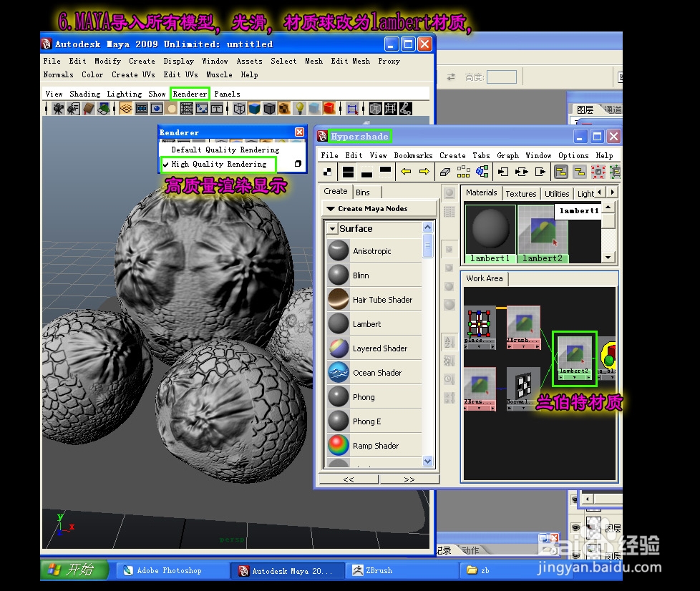Collapse the Surface category arrow

(x=331, y=228)
